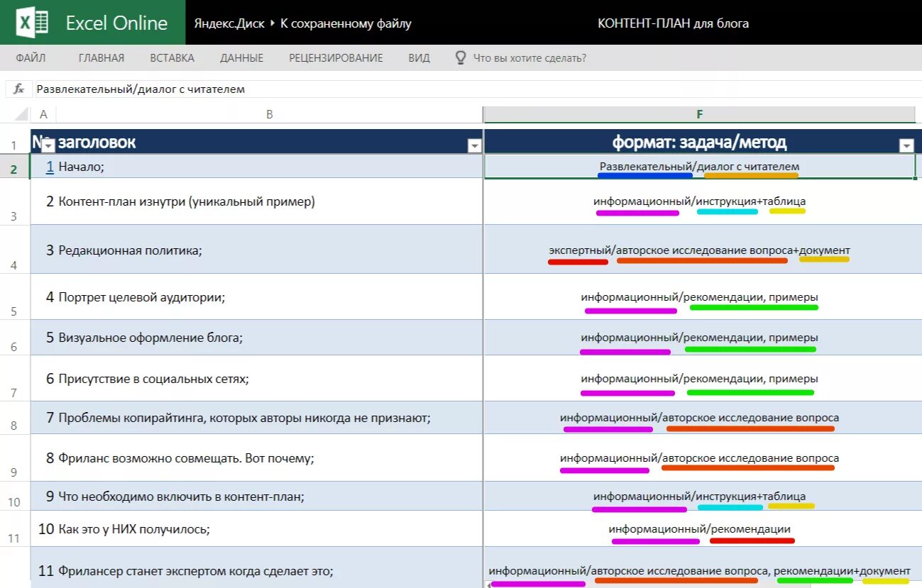This screenshot has width=922, height=588.
Task: Select the cell Как это у НИХ получилось;
Action: pos(269,529)
